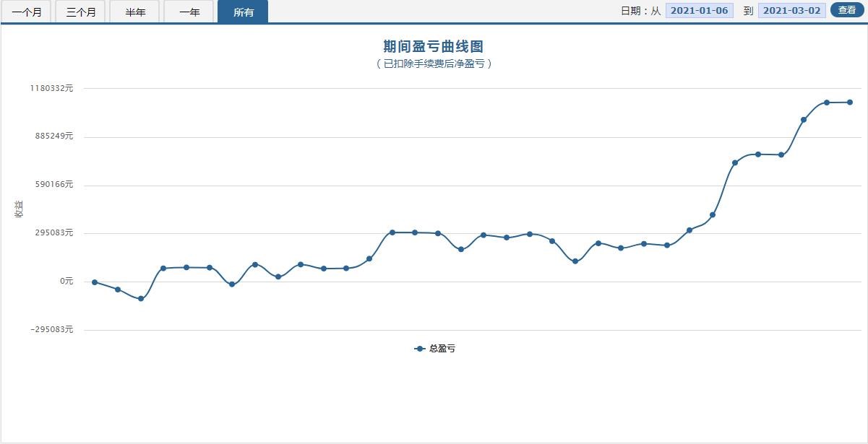This screenshot has height=444, width=868.
Task: Click the 0元 axis label
Action: (66, 281)
